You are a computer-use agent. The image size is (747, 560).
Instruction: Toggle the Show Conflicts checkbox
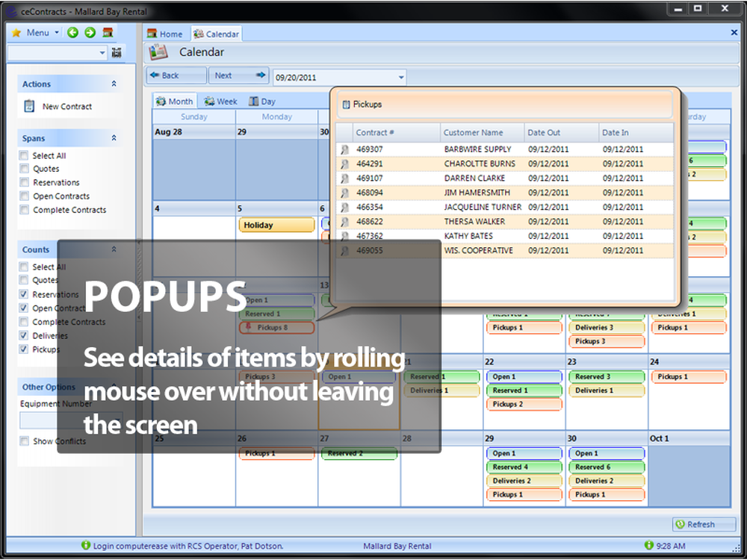(x=25, y=441)
